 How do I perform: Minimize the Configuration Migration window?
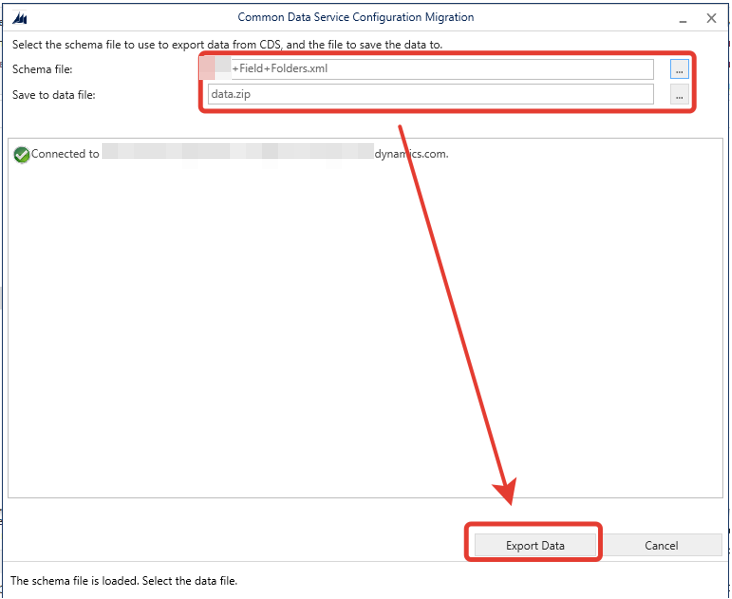tap(683, 19)
